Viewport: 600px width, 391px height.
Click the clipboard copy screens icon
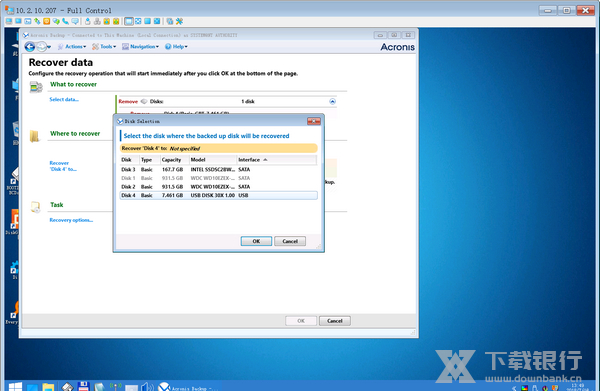(170, 21)
